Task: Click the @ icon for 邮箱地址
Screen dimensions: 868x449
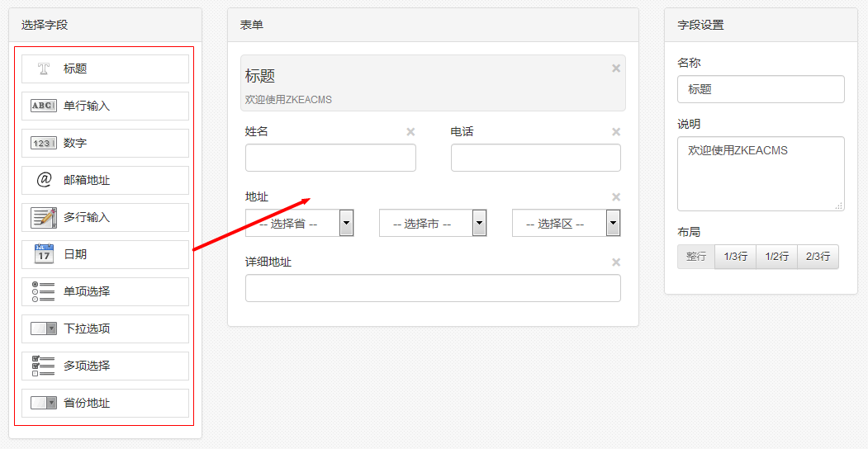Action: pos(44,180)
